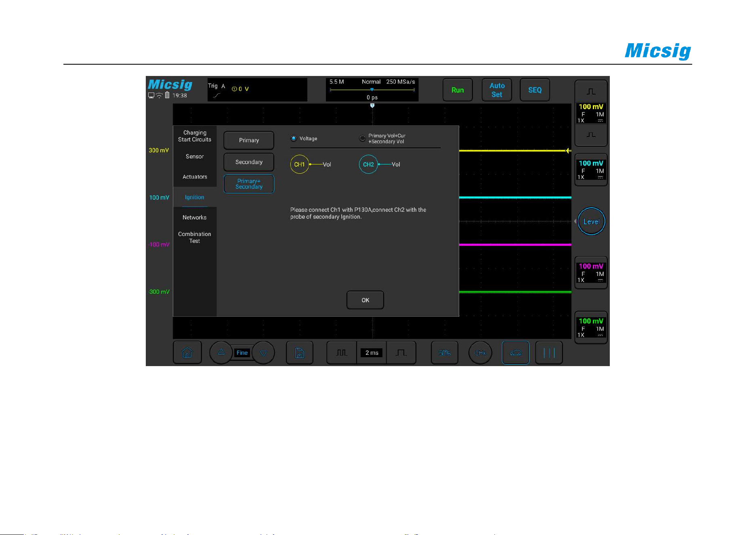The image size is (756, 535).
Task: Tap the green -300 mV axis label
Action: pyautogui.click(x=159, y=292)
